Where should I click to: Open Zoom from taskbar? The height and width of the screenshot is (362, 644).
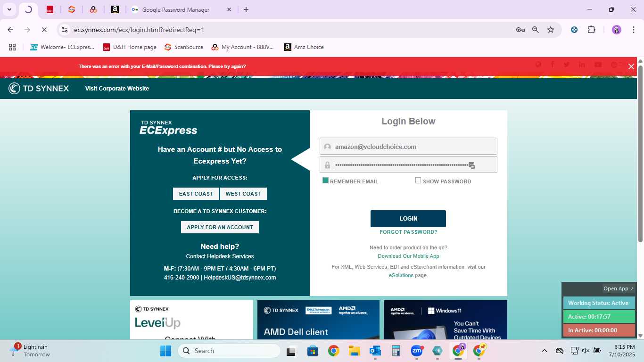point(416,351)
